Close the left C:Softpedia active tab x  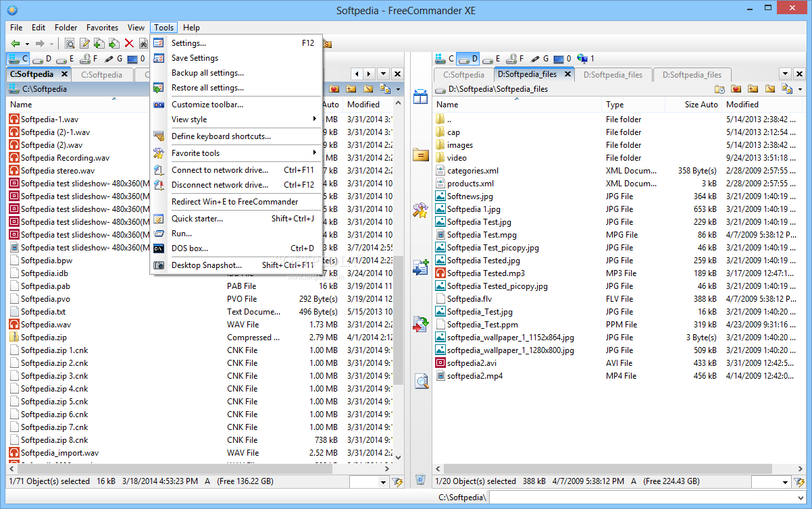(64, 74)
